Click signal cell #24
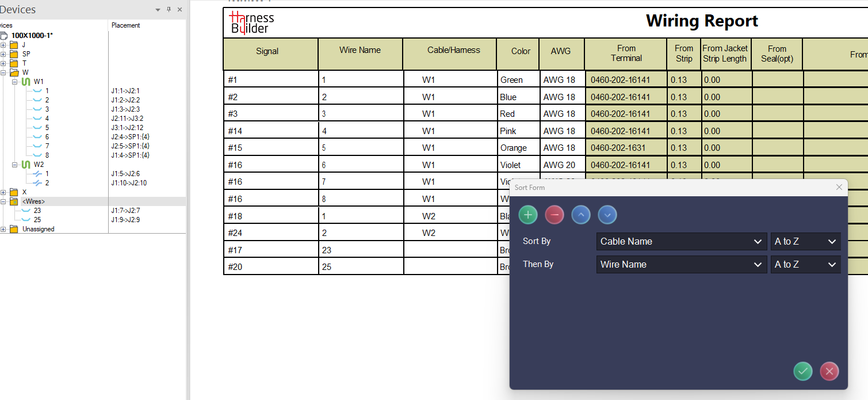The height and width of the screenshot is (400, 868). coord(271,233)
